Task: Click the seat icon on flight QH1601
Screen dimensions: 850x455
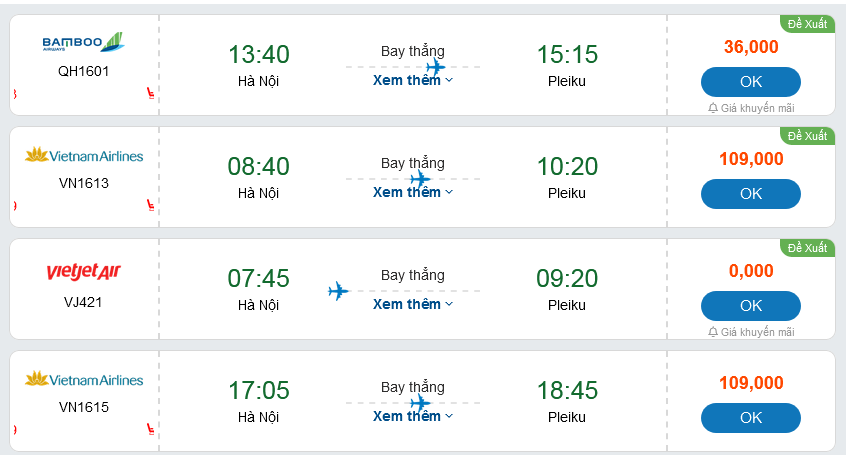Action: point(151,94)
